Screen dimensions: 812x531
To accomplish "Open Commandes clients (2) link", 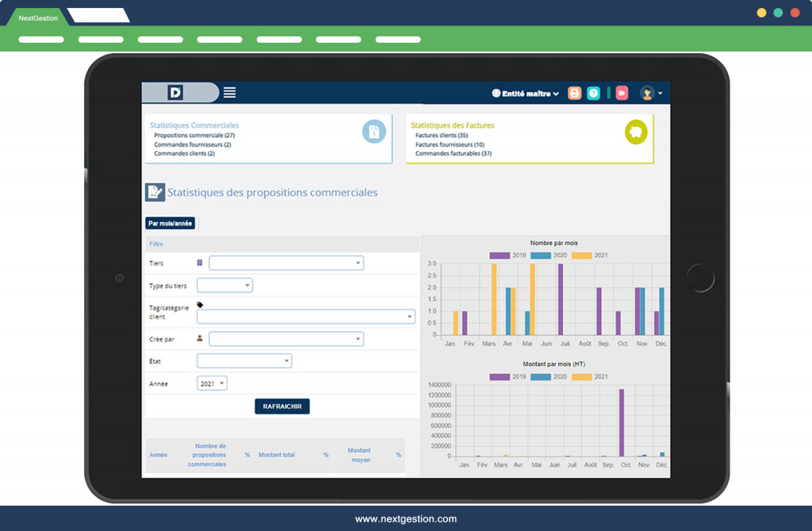I will point(184,154).
